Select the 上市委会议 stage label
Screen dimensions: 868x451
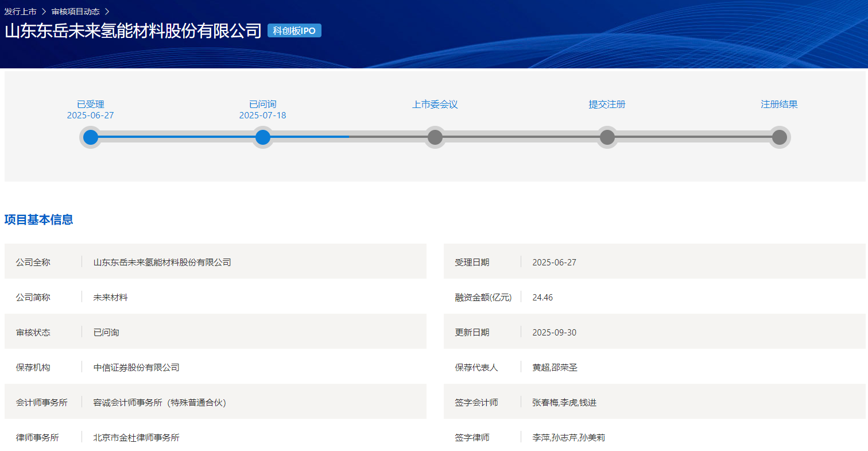coord(435,105)
